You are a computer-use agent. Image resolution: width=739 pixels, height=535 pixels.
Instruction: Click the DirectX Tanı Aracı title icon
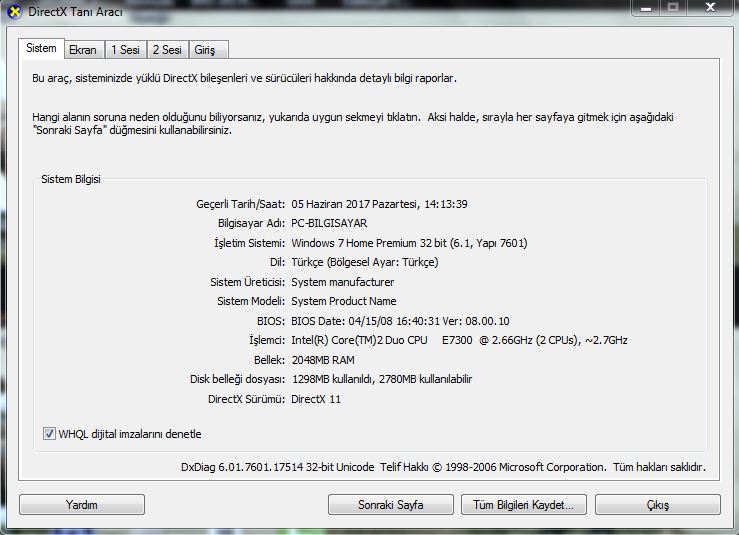(x=15, y=11)
